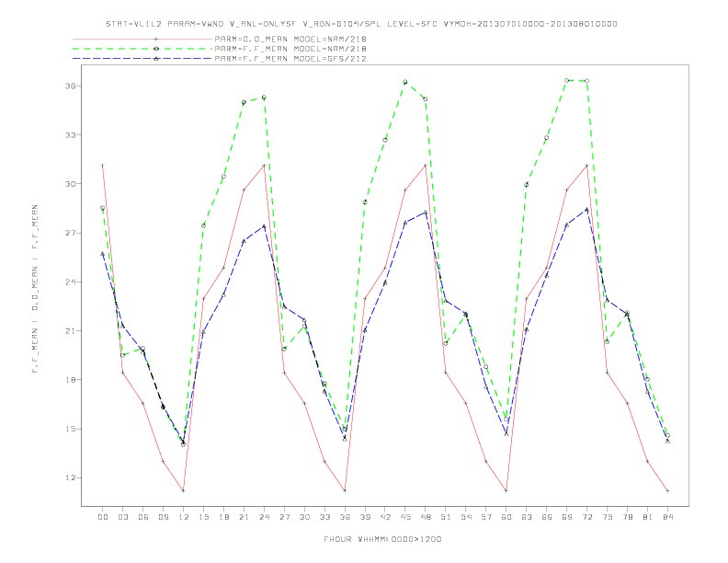
Task: Click x-axis tick label 75
Action: pyautogui.click(x=608, y=517)
